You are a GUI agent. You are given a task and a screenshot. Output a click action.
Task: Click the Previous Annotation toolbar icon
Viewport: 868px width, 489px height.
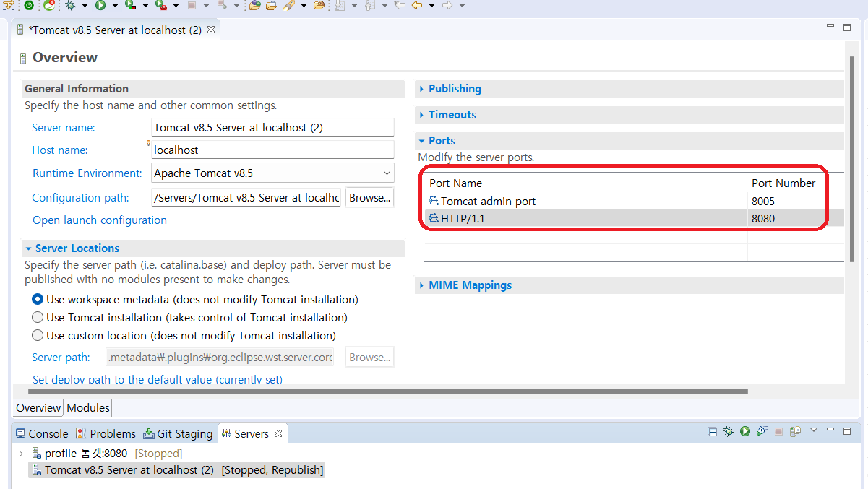point(370,5)
